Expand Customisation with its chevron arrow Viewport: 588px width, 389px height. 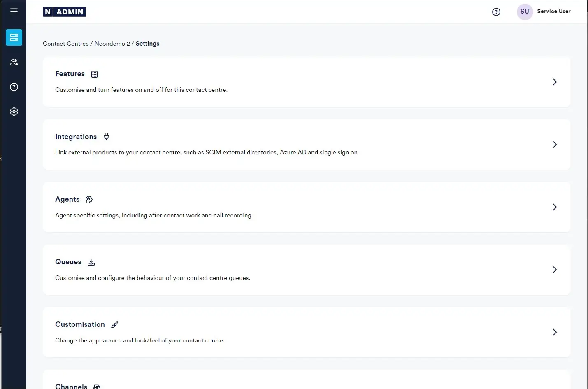click(554, 332)
